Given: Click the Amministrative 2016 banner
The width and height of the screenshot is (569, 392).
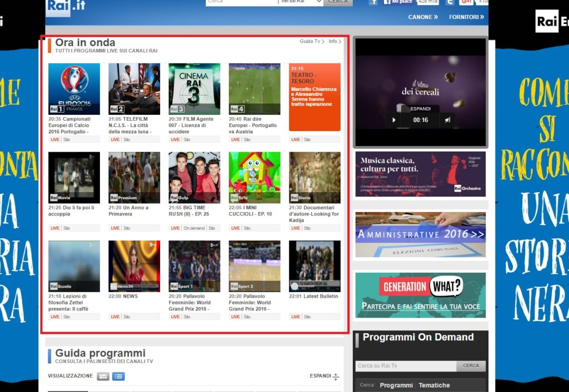Looking at the screenshot, I should 420,234.
